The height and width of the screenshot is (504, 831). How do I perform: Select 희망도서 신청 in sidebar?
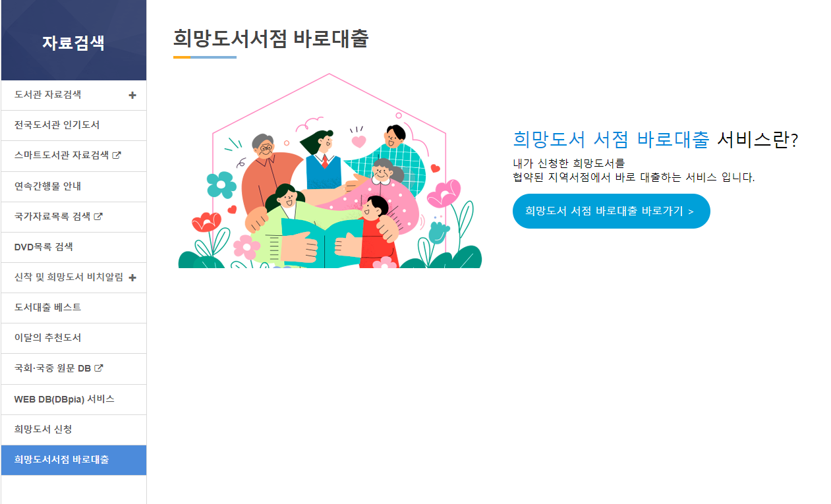pos(74,430)
